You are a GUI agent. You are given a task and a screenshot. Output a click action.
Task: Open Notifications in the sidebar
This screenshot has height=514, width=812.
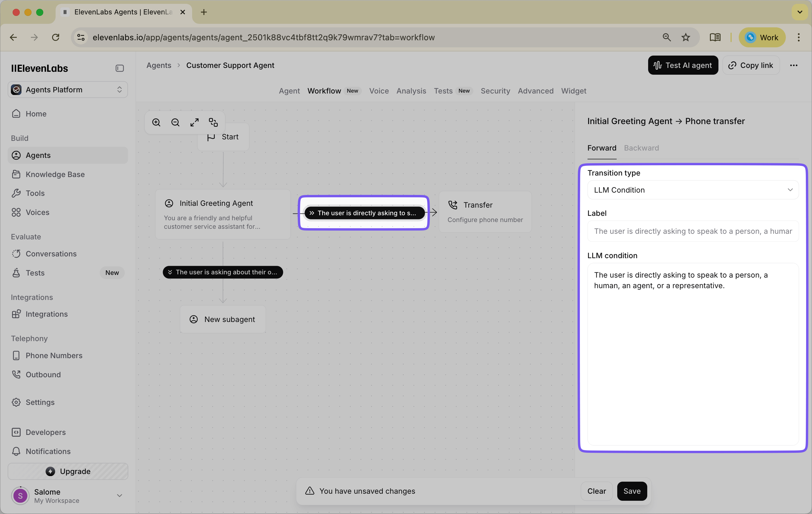[x=48, y=452]
